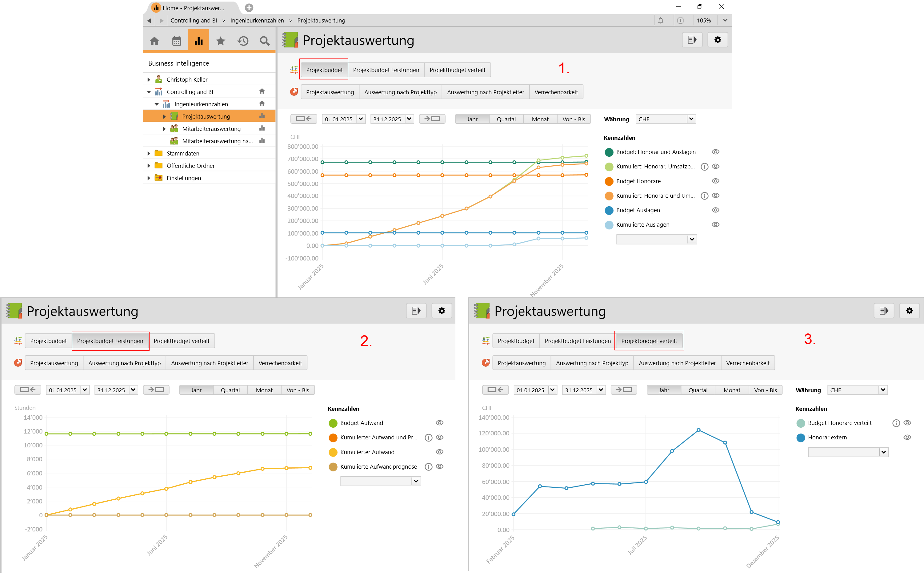Open favorites via the star icon
Screen dimensions: 924x573
click(x=220, y=41)
